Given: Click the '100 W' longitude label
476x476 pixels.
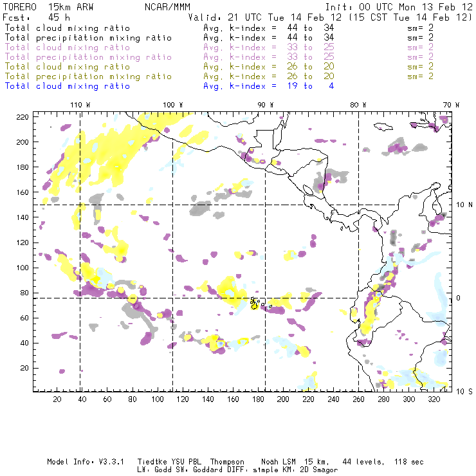Looking at the screenshot, I should [x=173, y=105].
